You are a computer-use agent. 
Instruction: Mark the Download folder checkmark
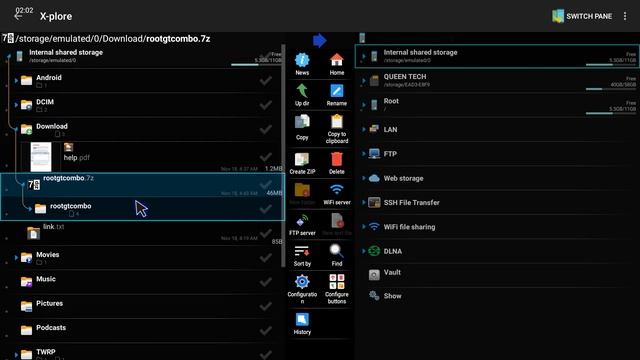click(266, 129)
